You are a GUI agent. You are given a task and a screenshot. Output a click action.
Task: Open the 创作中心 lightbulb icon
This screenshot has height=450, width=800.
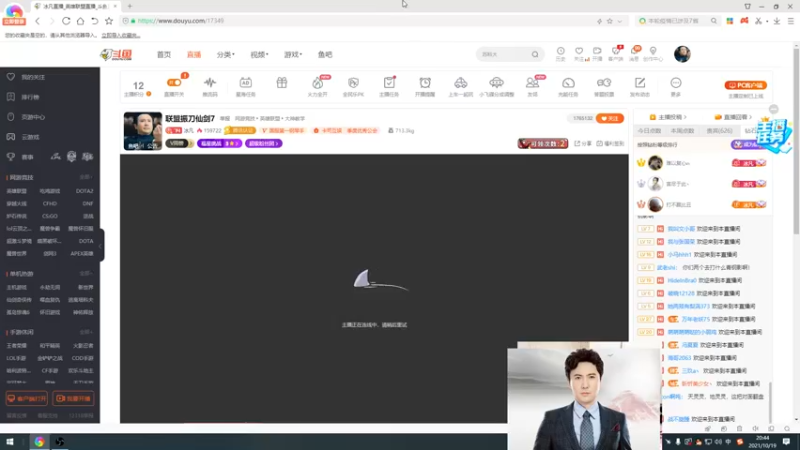[x=653, y=51]
